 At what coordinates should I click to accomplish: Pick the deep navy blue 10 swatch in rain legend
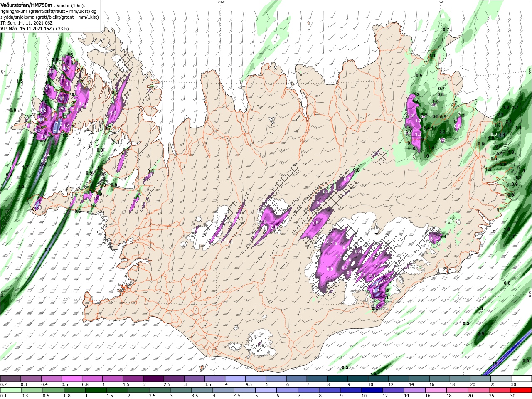pyautogui.click(x=372, y=390)
